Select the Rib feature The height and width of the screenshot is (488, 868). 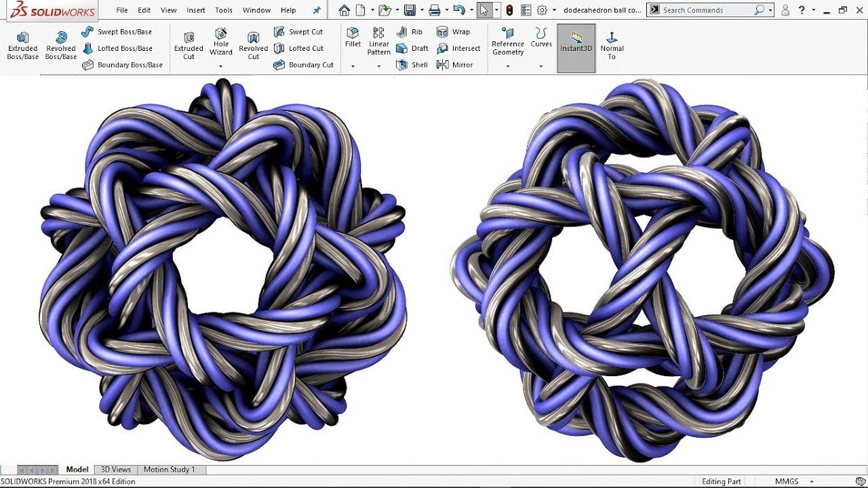click(410, 32)
